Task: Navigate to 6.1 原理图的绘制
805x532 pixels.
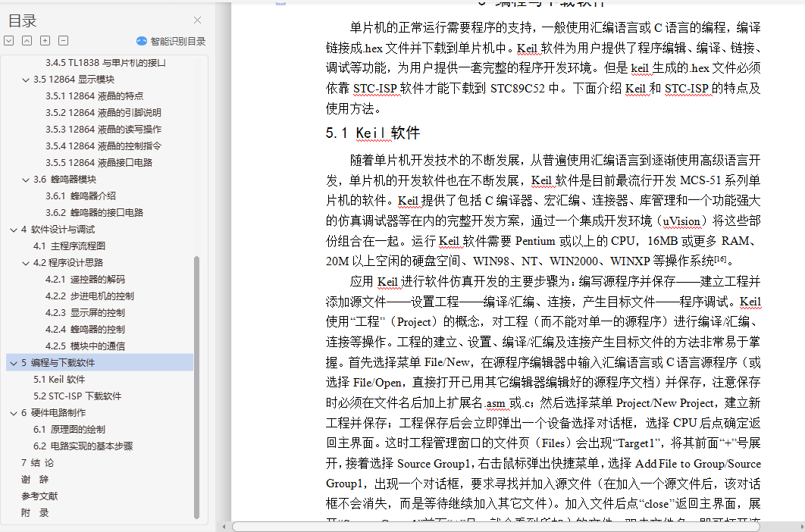Action: [69, 429]
